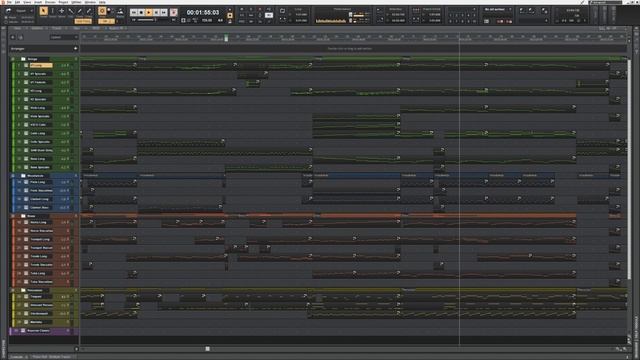Click the Arranger add plus button
The image size is (640, 360).
[x=75, y=49]
